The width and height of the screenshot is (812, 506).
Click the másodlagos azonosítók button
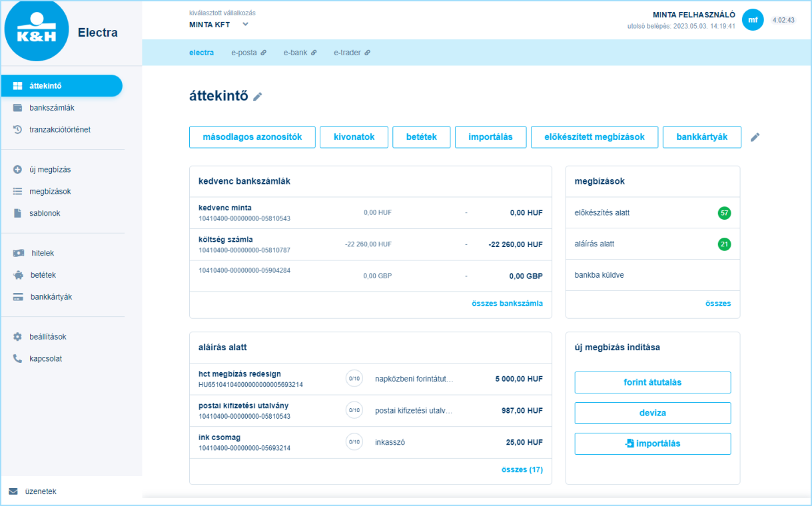252,137
